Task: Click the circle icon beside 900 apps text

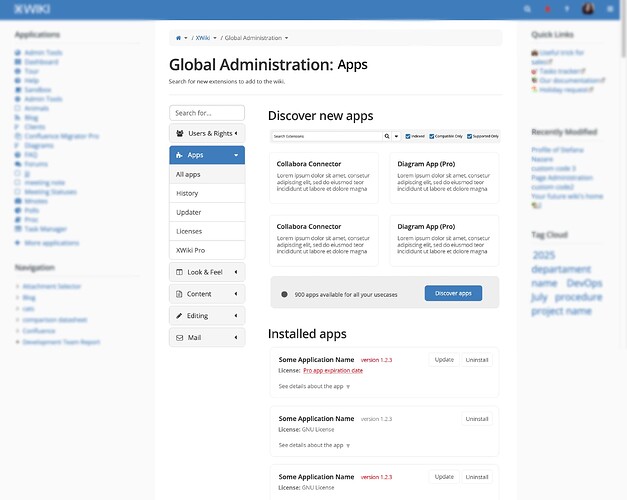Action: [284, 294]
